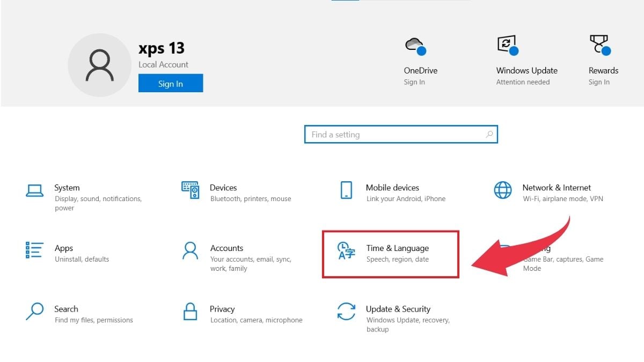
Task: Open the Update & Security arrows icon
Action: (x=346, y=311)
